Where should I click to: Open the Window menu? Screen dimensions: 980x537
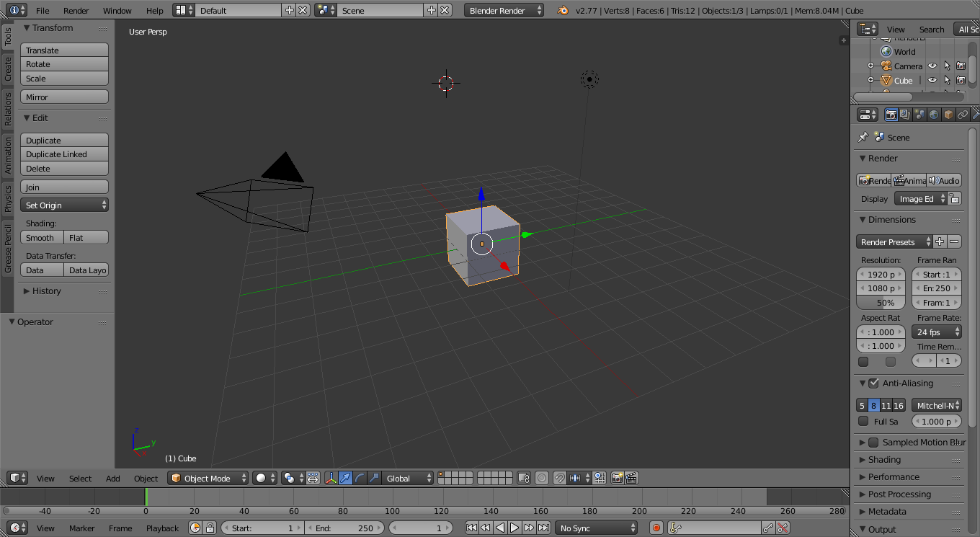coord(117,11)
